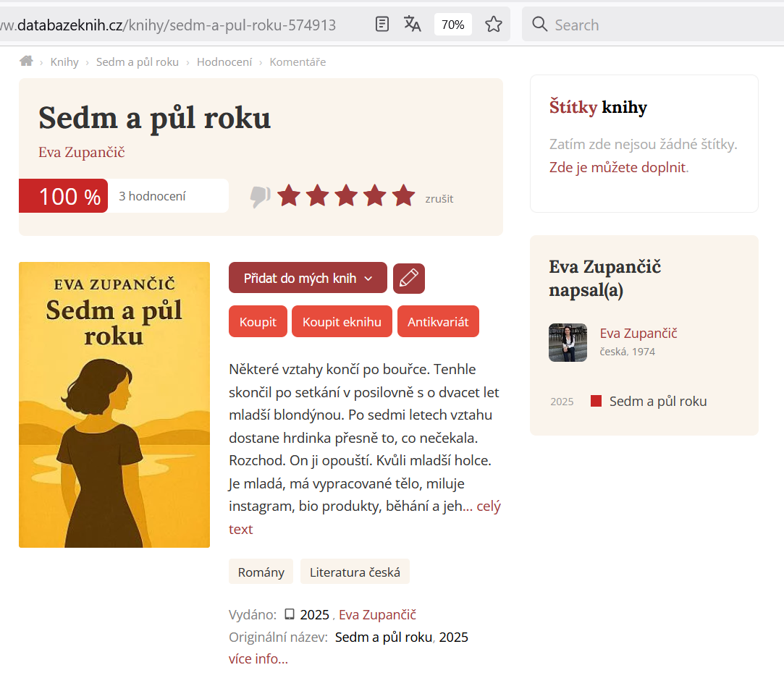The image size is (784, 678).
Task: Click the translate page icon
Action: click(x=412, y=24)
